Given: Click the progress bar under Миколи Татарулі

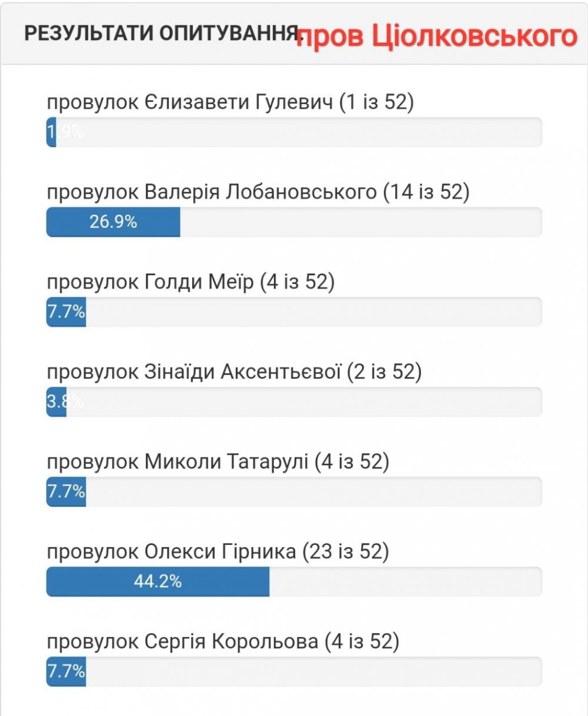Looking at the screenshot, I should coord(294,492).
